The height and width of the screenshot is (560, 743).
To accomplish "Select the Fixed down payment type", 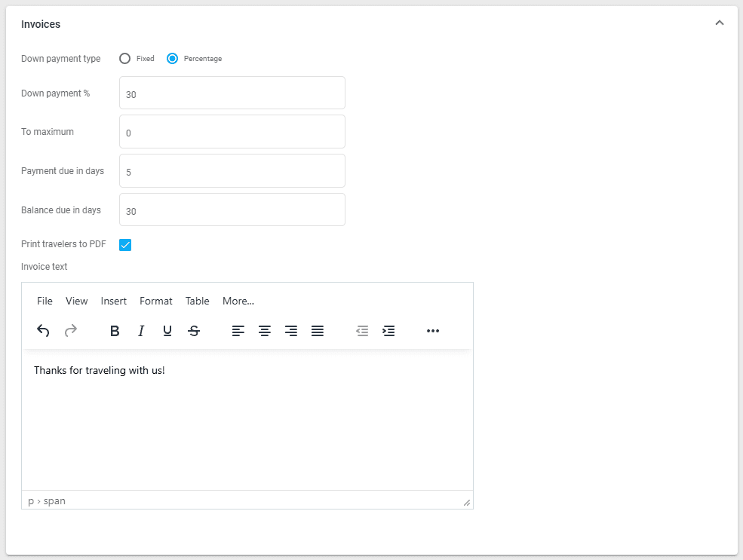I will pos(125,59).
